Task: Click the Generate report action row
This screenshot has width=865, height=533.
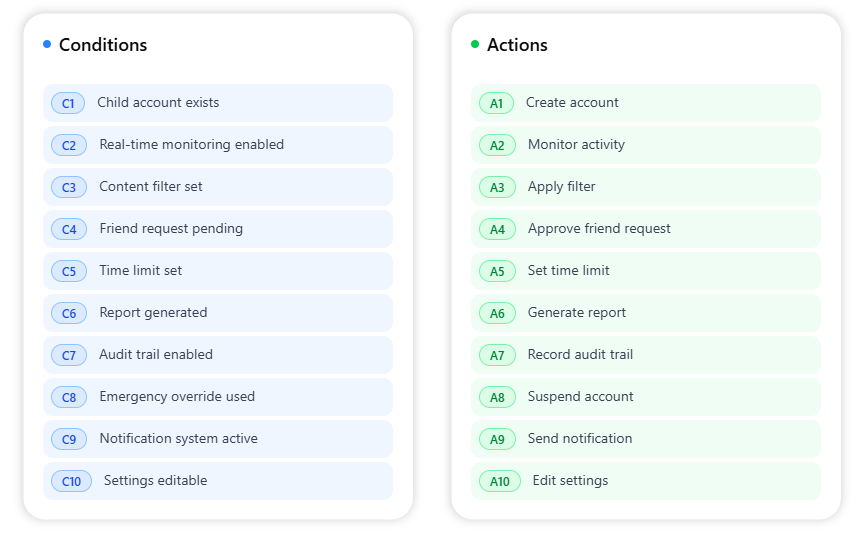Action: tap(577, 313)
